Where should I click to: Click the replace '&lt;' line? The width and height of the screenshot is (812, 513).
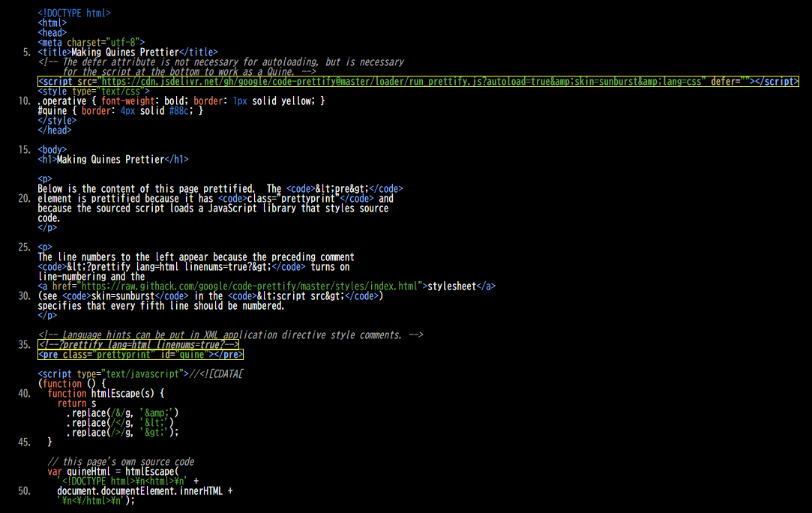(x=120, y=423)
